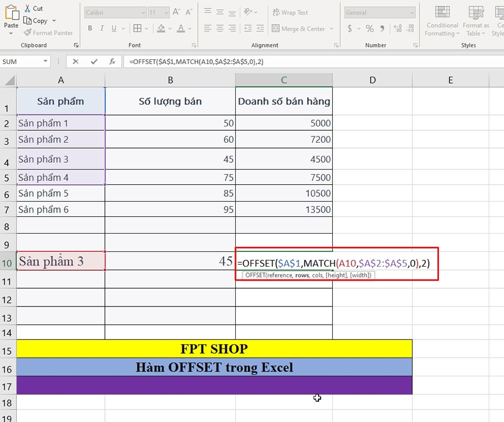504x422 pixels.
Task: Open General number format dropdown
Action: click(x=412, y=13)
